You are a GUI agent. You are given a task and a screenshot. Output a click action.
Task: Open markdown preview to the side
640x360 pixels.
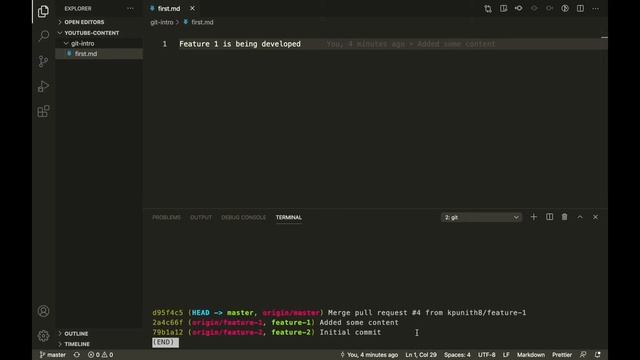tap(503, 9)
